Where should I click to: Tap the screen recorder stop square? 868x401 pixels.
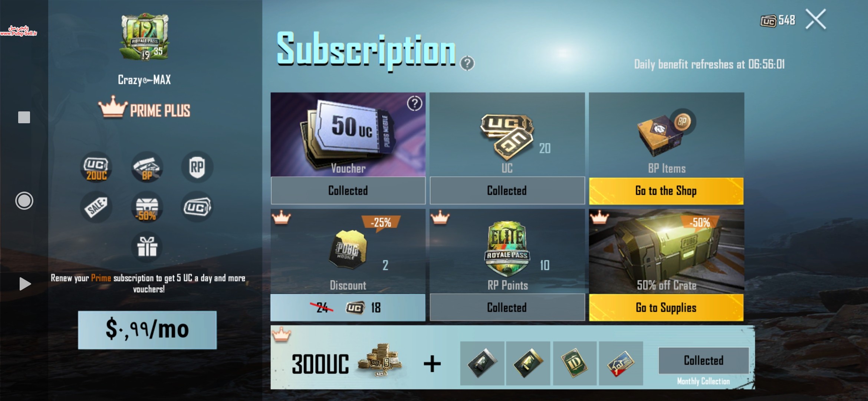pos(24,117)
